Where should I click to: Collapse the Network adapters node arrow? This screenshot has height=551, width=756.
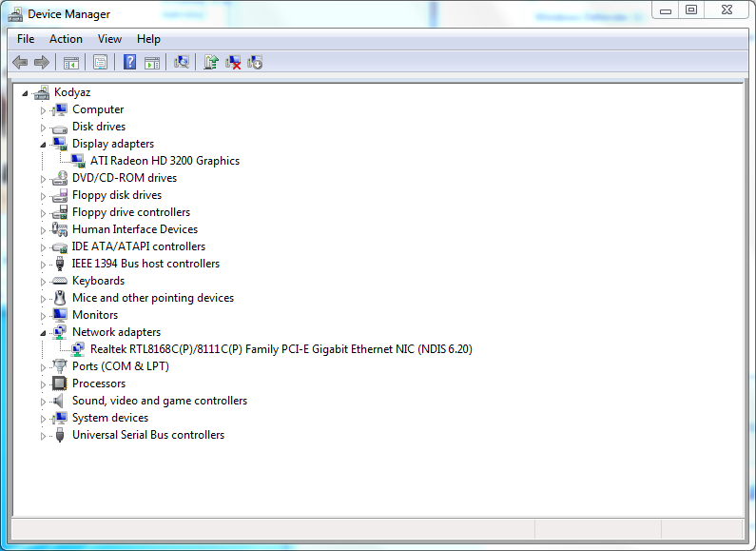pyautogui.click(x=43, y=333)
